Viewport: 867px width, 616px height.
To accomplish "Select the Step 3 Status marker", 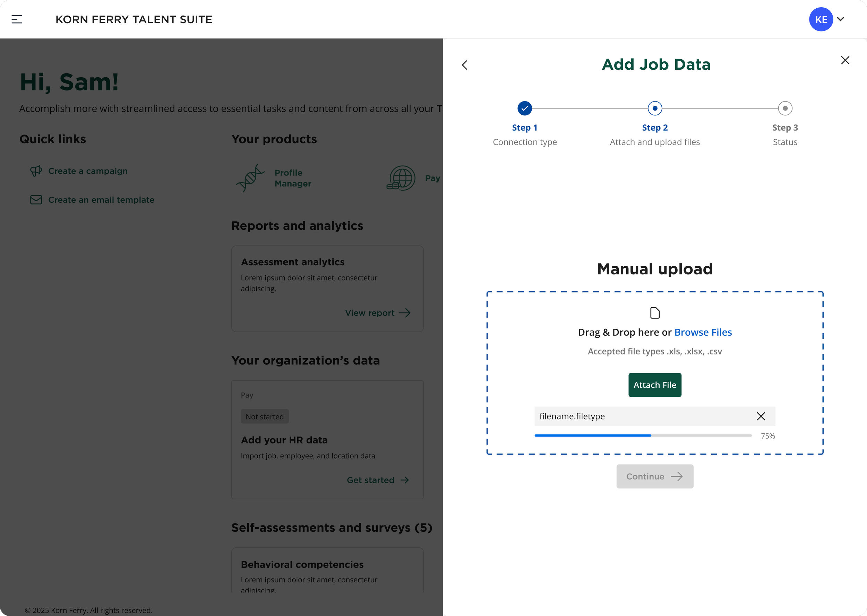I will tap(785, 108).
